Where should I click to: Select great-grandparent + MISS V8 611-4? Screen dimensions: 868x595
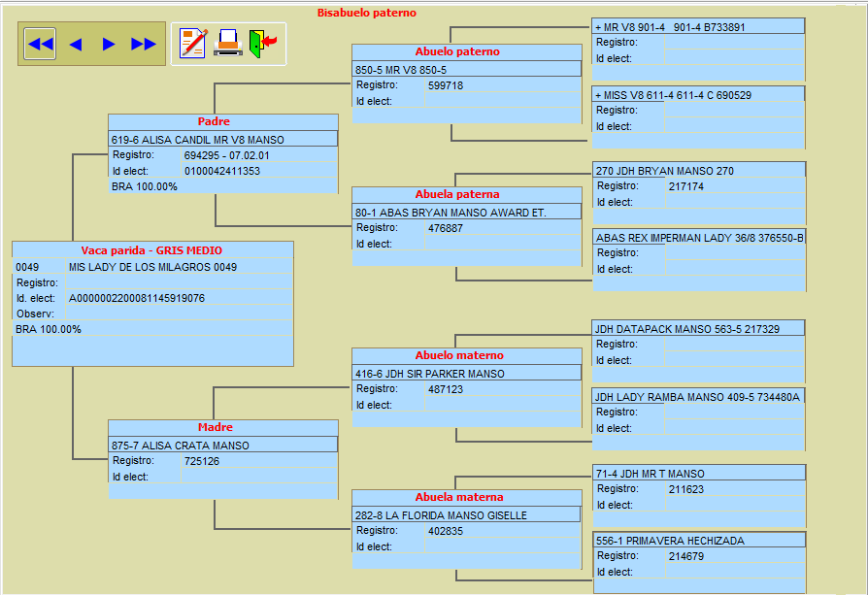698,95
